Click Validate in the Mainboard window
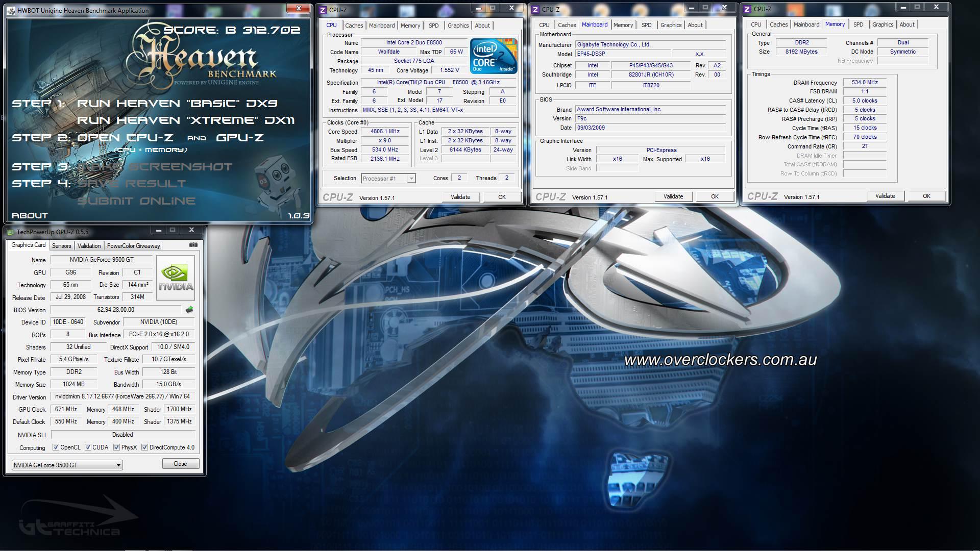 tap(673, 196)
